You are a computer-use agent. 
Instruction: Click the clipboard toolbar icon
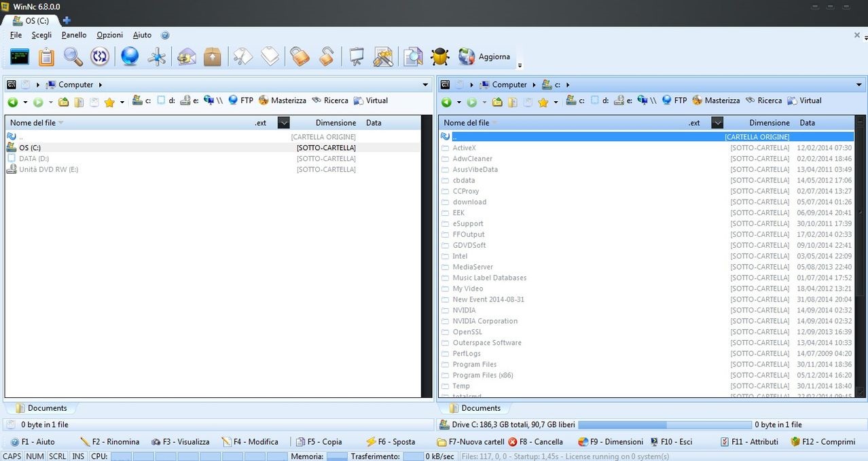click(x=46, y=57)
